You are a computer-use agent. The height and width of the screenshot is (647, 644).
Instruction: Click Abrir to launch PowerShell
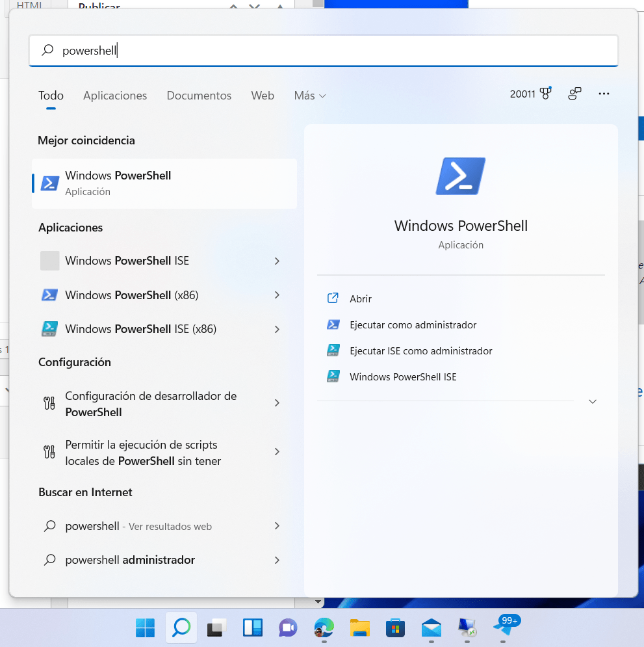pyautogui.click(x=360, y=299)
